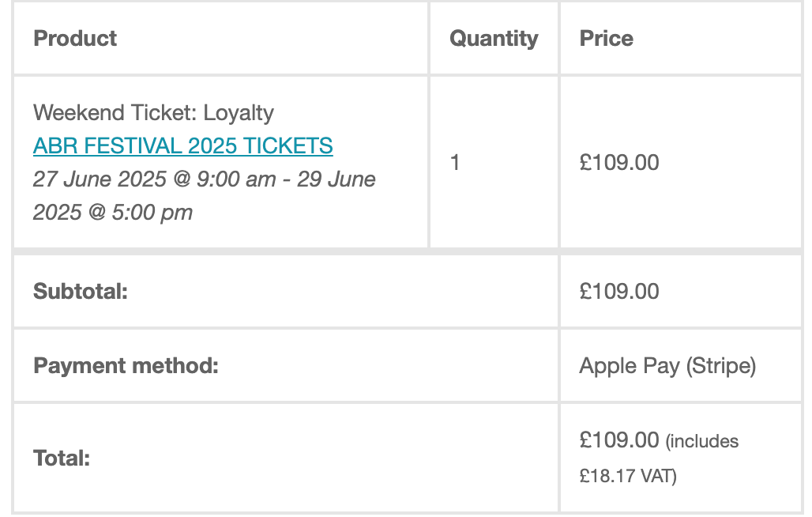Click the total amount £109.00
The height and width of the screenshot is (517, 812).
click(619, 440)
